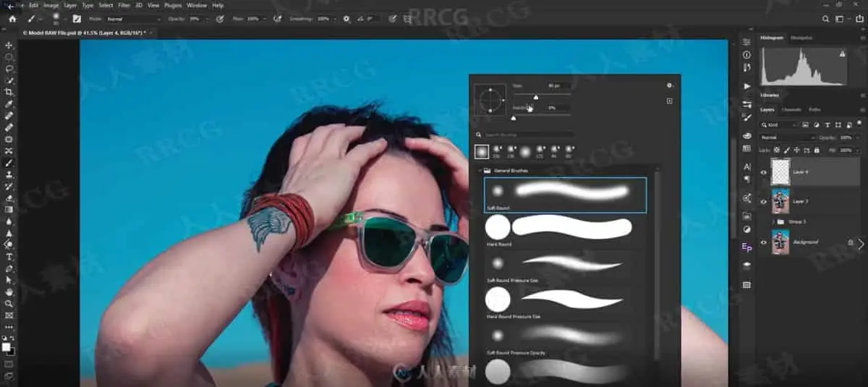Select the Move tool

pyautogui.click(x=9, y=45)
